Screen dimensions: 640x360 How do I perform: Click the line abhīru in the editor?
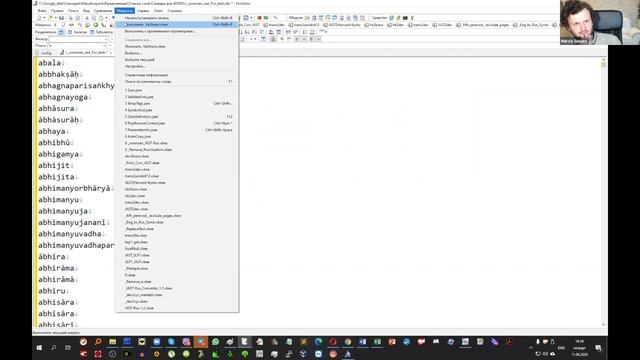coord(52,291)
